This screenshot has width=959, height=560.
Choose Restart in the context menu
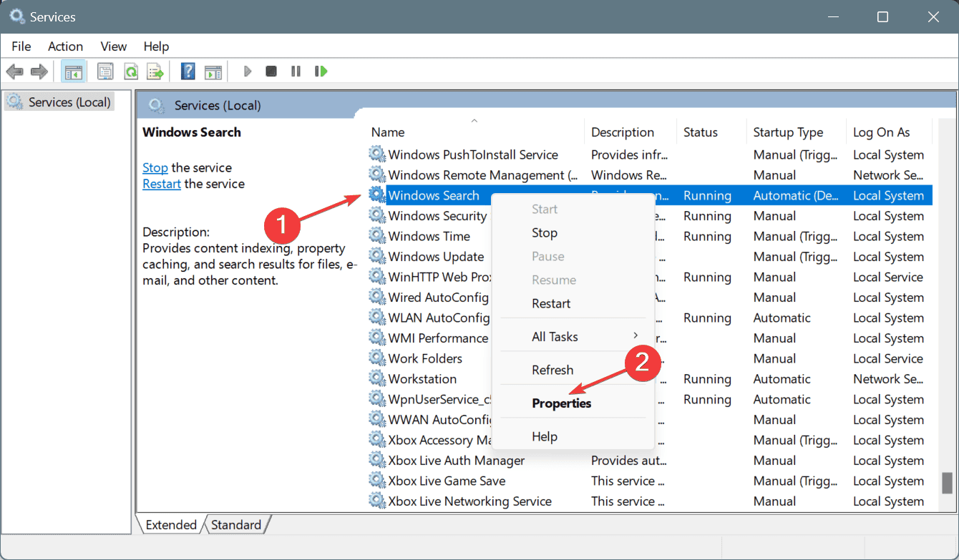[x=573, y=303]
